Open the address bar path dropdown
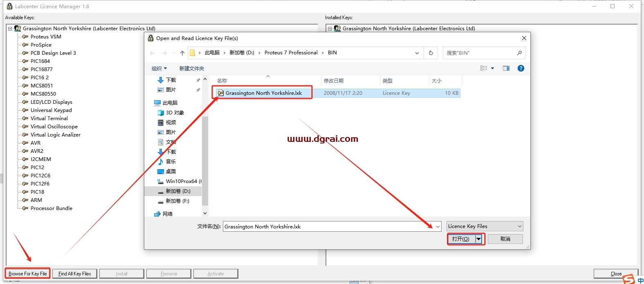 coord(417,53)
